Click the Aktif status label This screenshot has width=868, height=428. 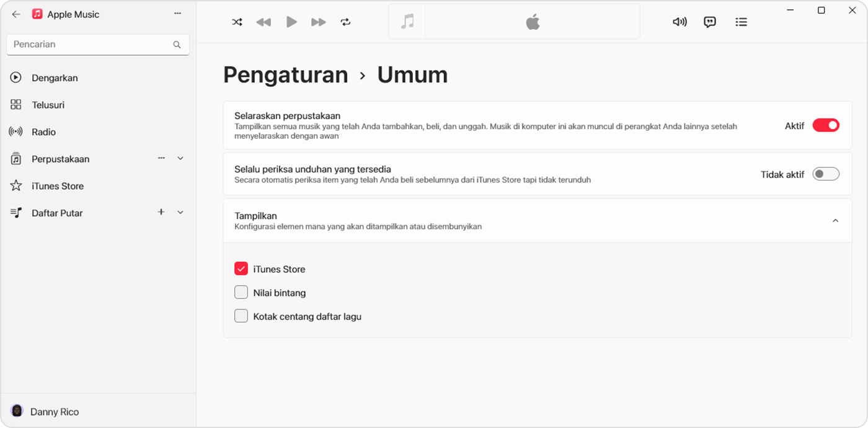click(x=794, y=126)
